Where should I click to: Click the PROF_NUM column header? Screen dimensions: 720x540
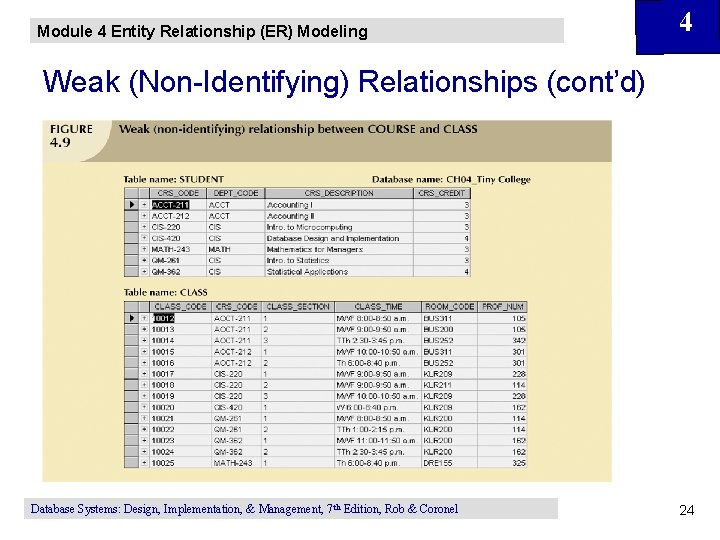[x=502, y=307]
